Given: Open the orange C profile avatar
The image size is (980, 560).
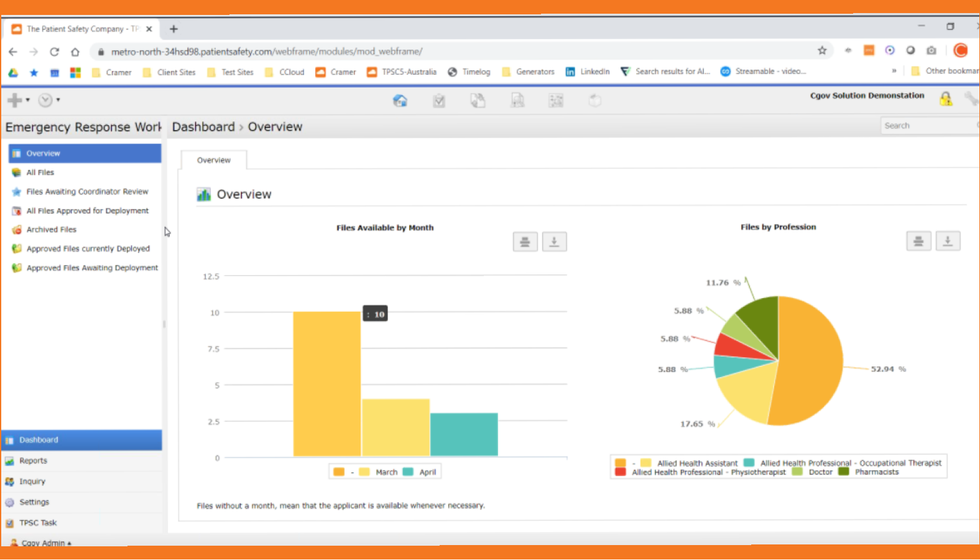Looking at the screenshot, I should click(961, 50).
